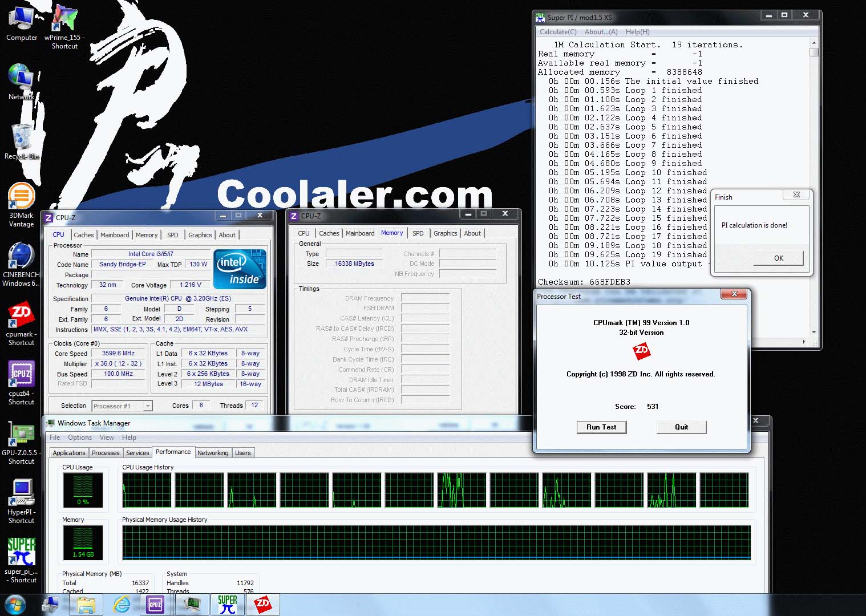Image resolution: width=866 pixels, height=616 pixels.
Task: Launch the GPU-Z.0.5.5 desktop shortcut
Action: click(x=21, y=443)
